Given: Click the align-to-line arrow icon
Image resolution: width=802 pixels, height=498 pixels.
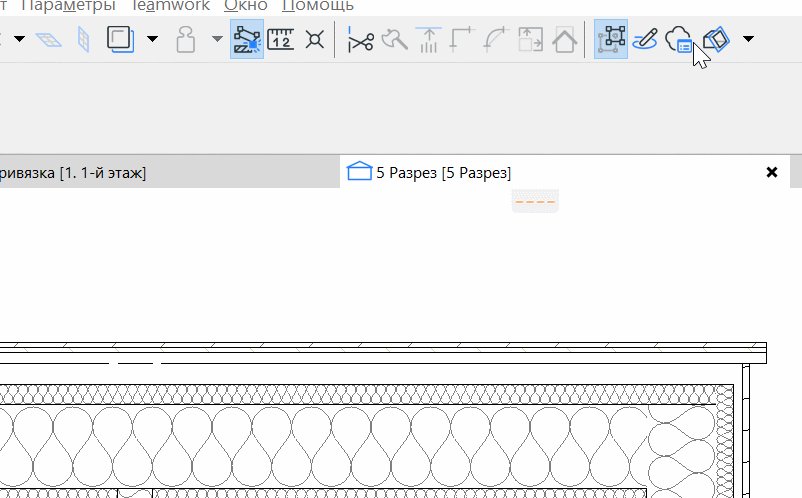Looking at the screenshot, I should (x=429, y=39).
